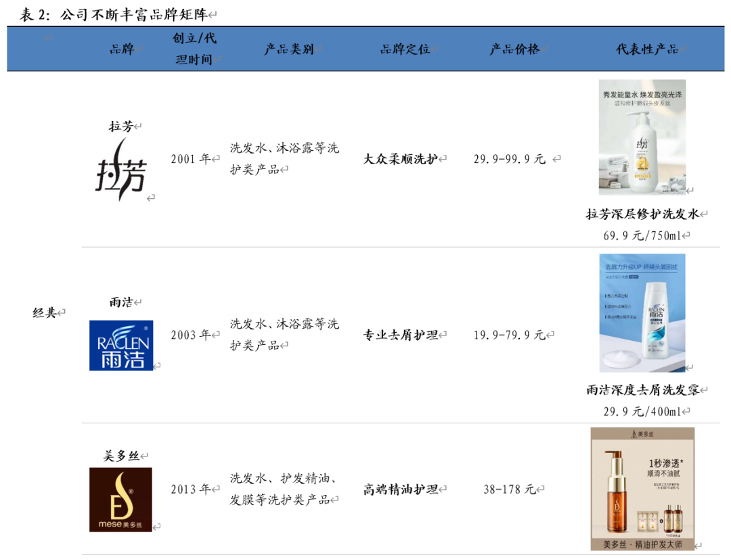Screen dimensions: 731x560
Task: Select the 美多丝 hair oil product photo
Action: (x=642, y=489)
